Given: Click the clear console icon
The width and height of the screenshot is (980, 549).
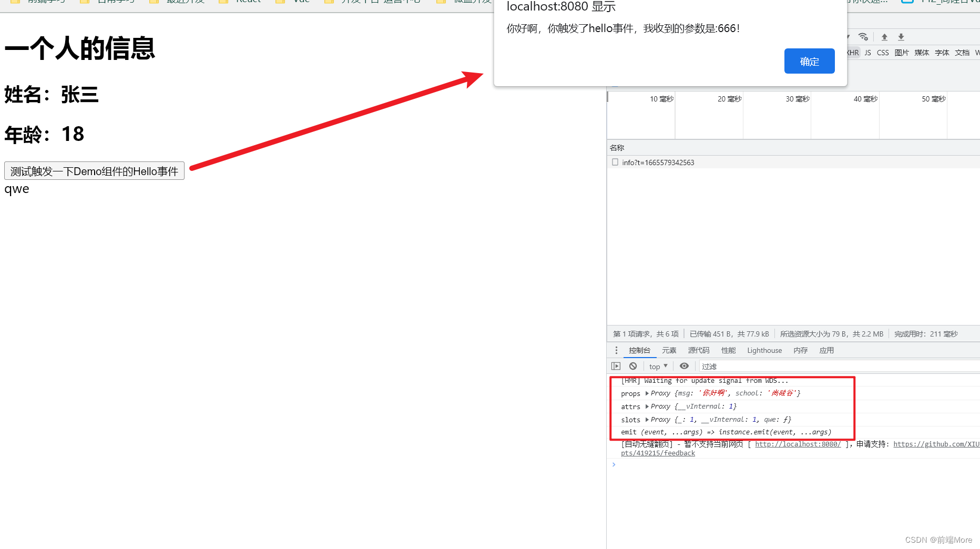Looking at the screenshot, I should (x=633, y=366).
